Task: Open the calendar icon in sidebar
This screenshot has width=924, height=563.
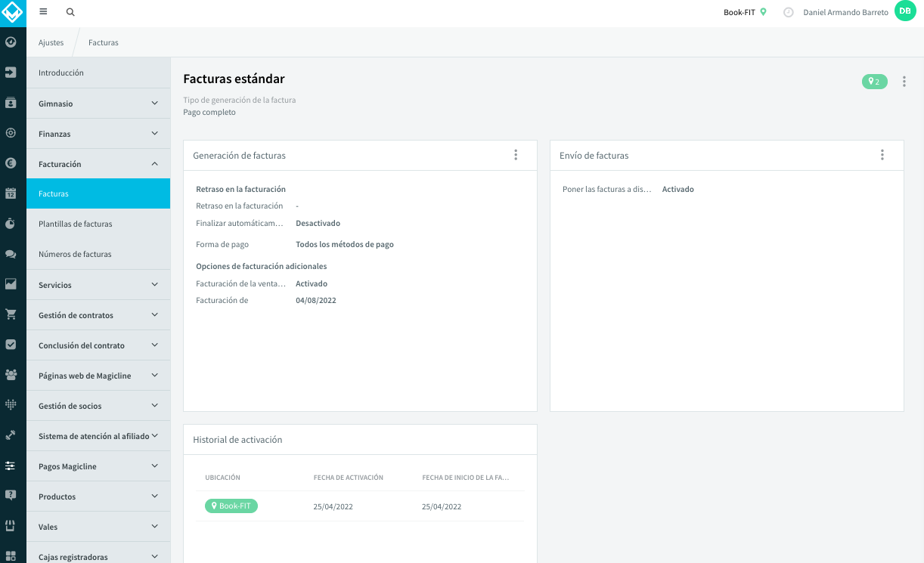Action: (x=11, y=193)
